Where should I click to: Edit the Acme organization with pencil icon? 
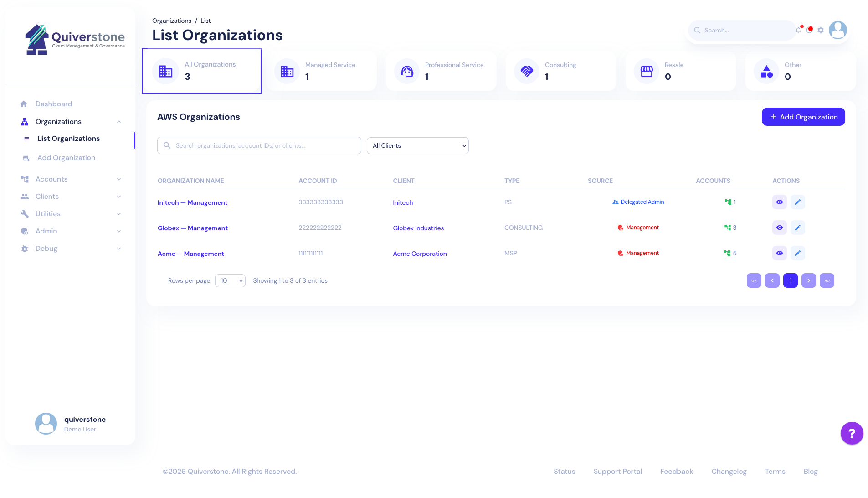[x=797, y=253]
